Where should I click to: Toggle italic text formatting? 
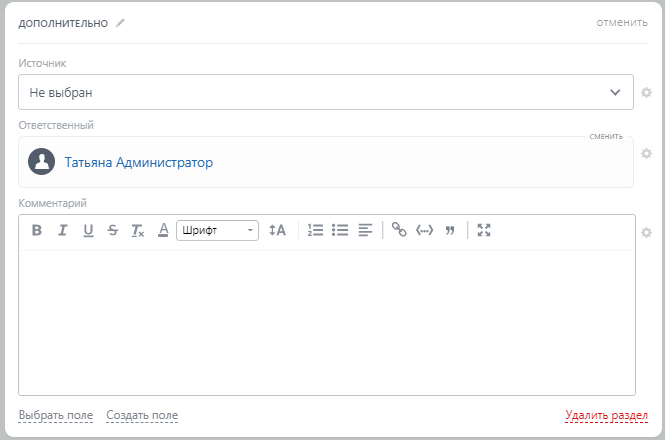[62, 230]
